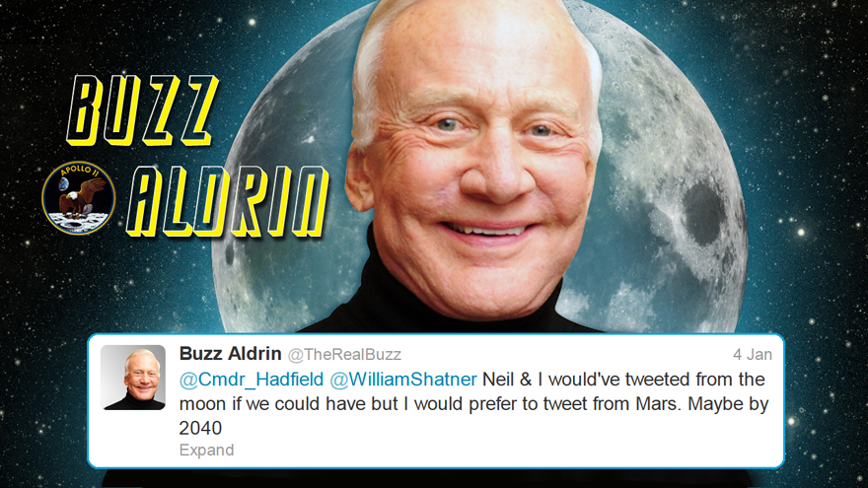868x488 pixels.
Task: Click the Apollo 11 mission patch emblem
Action: (79, 198)
